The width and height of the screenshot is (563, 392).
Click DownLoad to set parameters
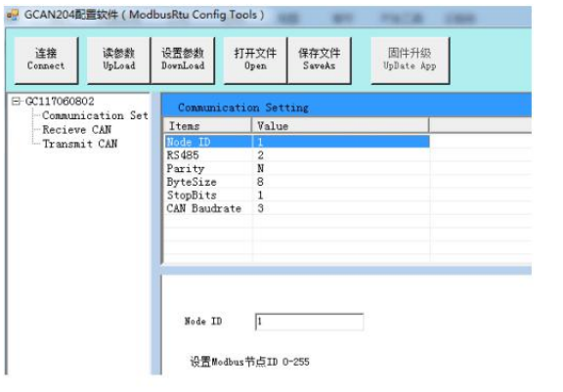[x=183, y=61]
